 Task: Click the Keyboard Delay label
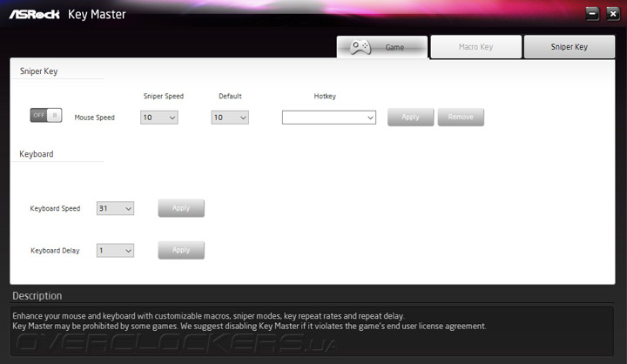55,251
